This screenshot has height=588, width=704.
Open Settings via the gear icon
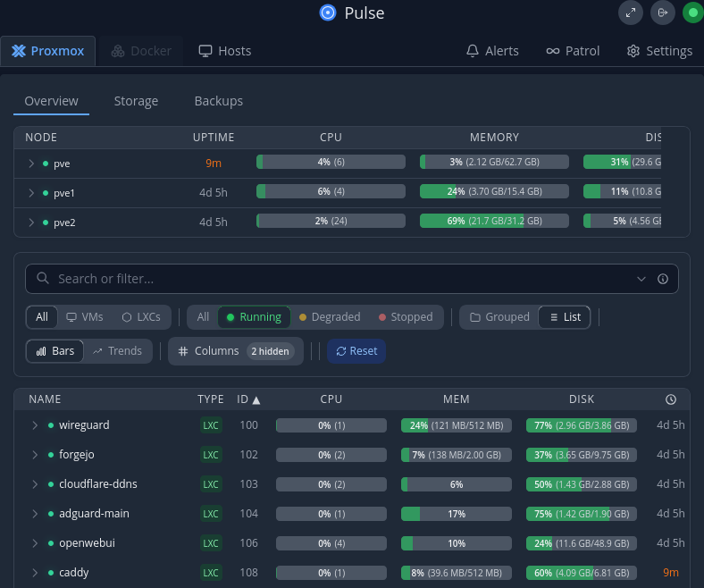point(633,51)
